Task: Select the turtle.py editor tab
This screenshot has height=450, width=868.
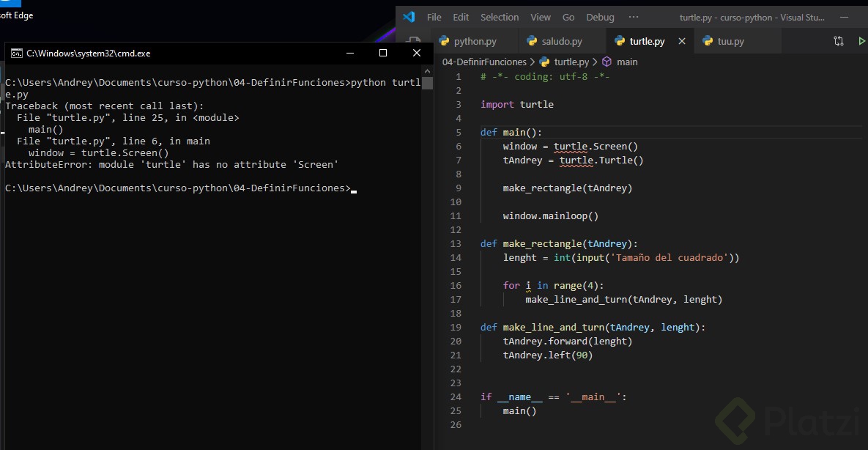Action: tap(647, 41)
